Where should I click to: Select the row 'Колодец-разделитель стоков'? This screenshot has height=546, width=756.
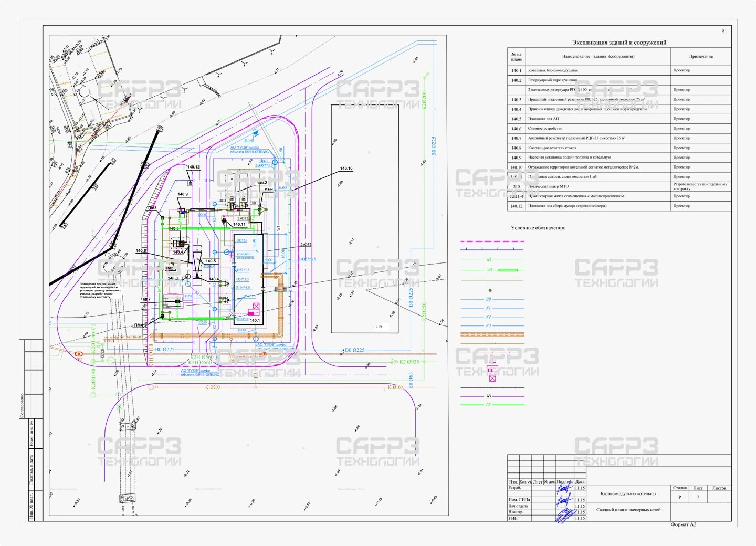[x=619, y=148]
